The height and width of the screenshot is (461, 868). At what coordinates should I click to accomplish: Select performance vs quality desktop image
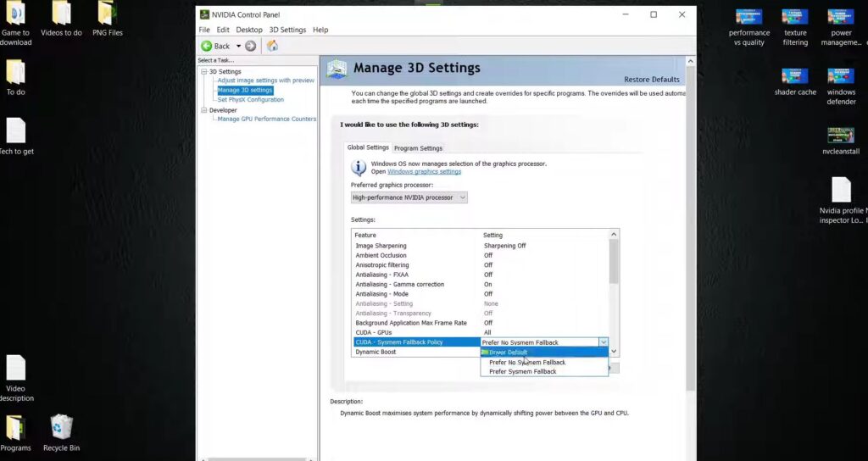point(749,27)
